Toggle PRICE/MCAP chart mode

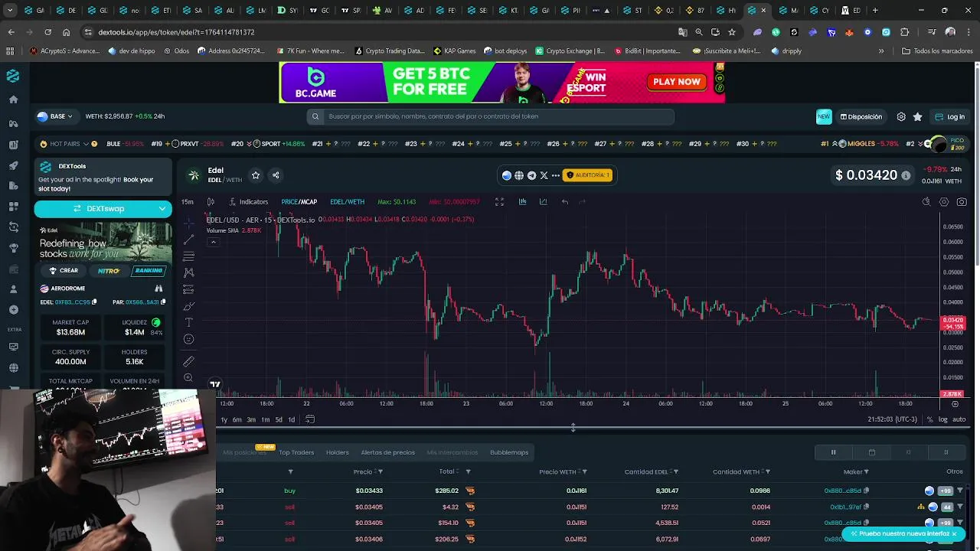[x=299, y=202]
